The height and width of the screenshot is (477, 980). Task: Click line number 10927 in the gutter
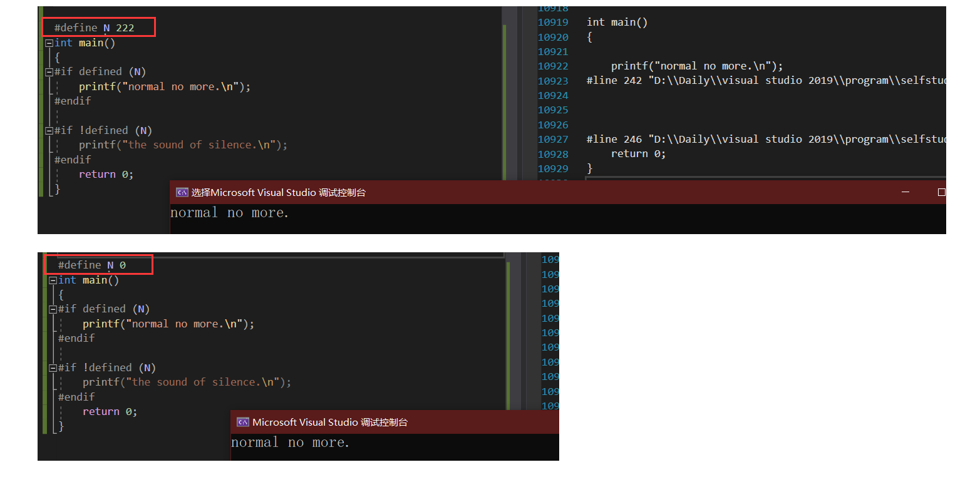553,139
